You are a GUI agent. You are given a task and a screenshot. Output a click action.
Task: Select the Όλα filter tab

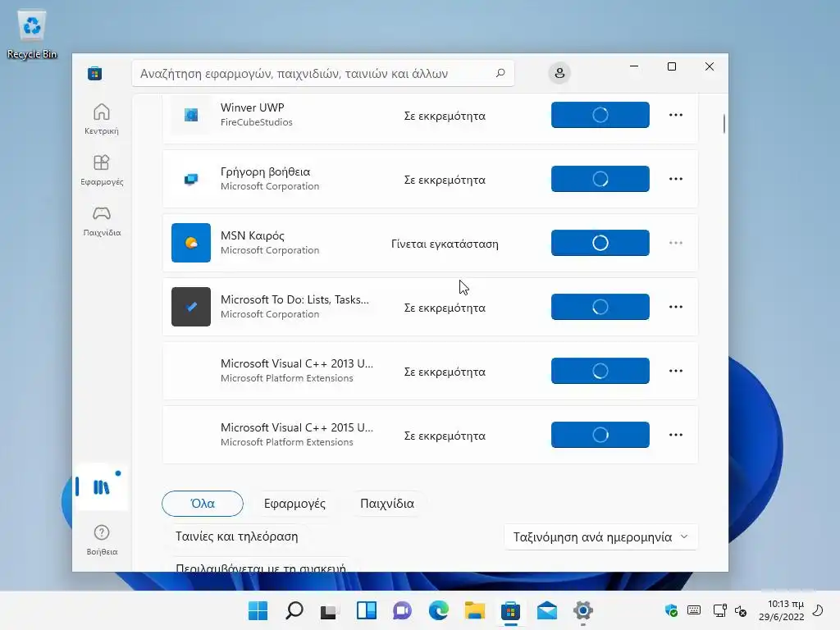tap(203, 504)
